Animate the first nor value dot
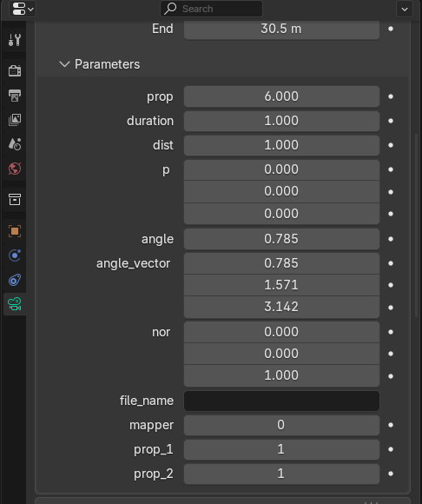The image size is (422, 504). pyautogui.click(x=391, y=332)
